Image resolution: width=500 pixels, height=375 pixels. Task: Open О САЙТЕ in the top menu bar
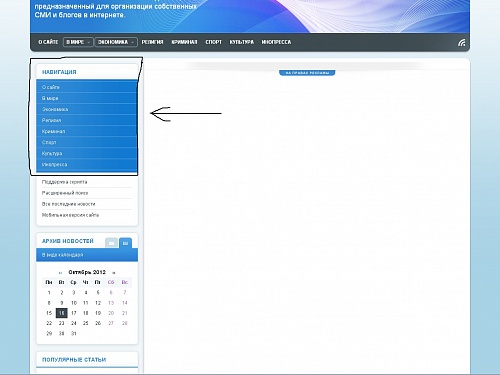point(48,42)
